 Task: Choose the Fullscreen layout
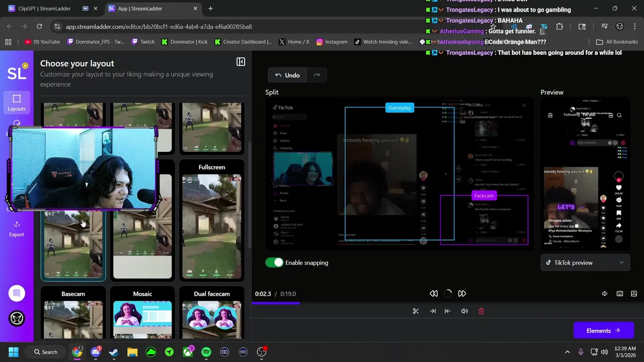[212, 220]
